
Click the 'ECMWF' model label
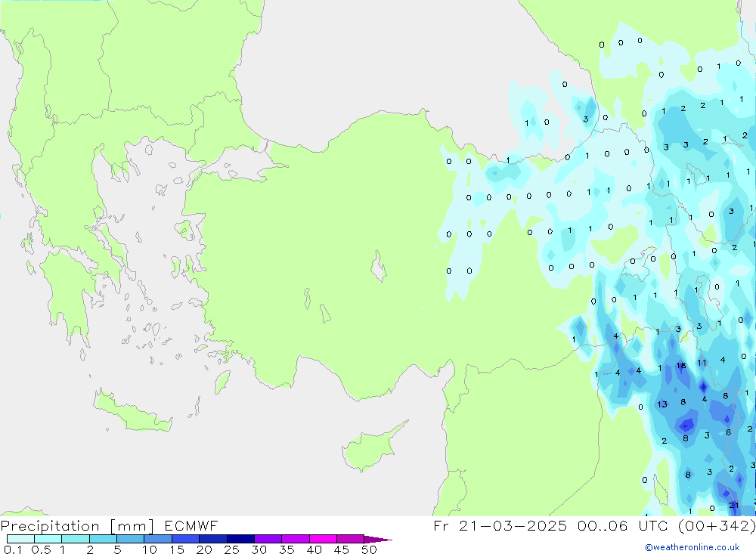[x=191, y=525]
